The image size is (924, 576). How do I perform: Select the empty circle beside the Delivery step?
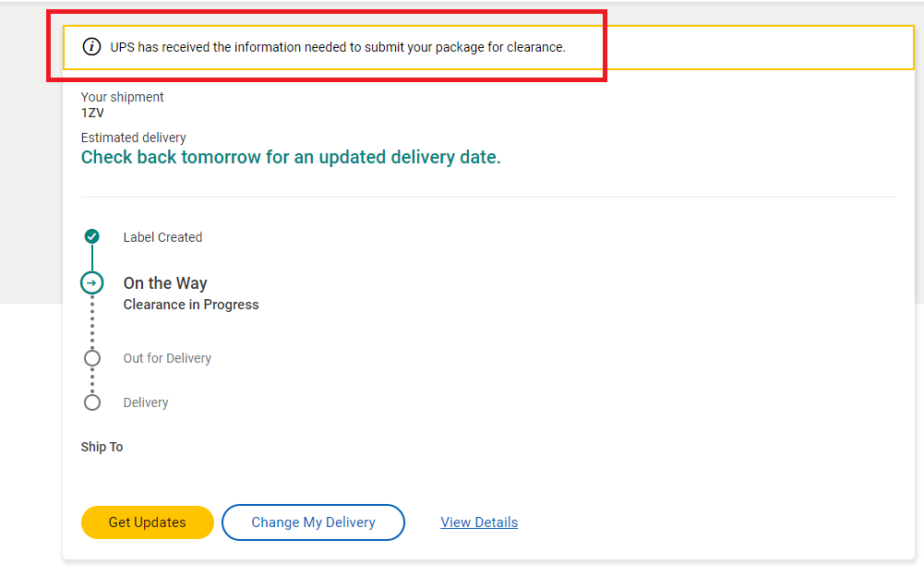click(x=92, y=402)
